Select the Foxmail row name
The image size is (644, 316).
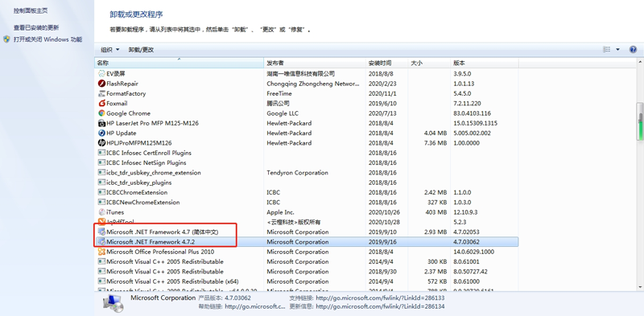point(117,104)
